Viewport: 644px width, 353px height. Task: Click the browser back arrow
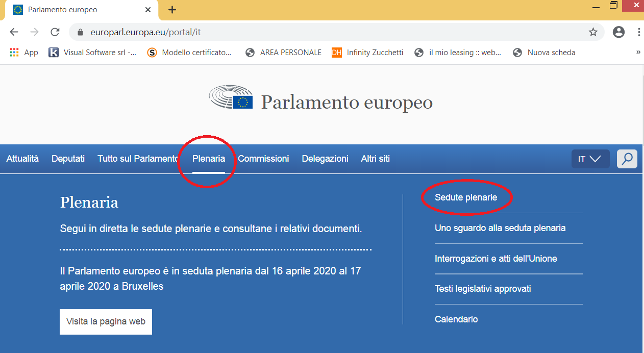(14, 32)
